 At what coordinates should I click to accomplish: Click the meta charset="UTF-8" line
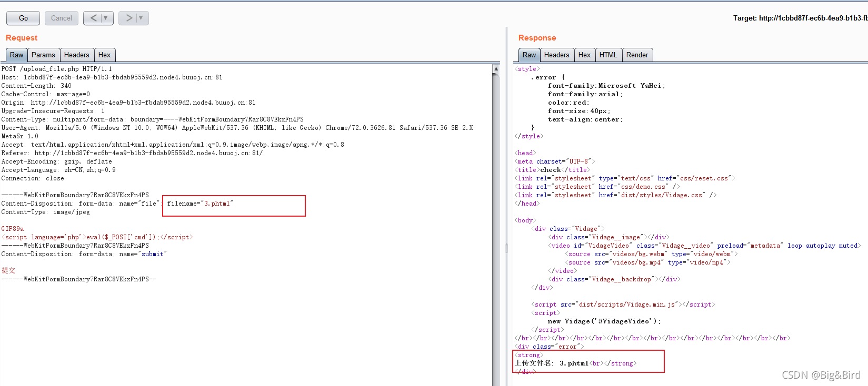tap(555, 161)
